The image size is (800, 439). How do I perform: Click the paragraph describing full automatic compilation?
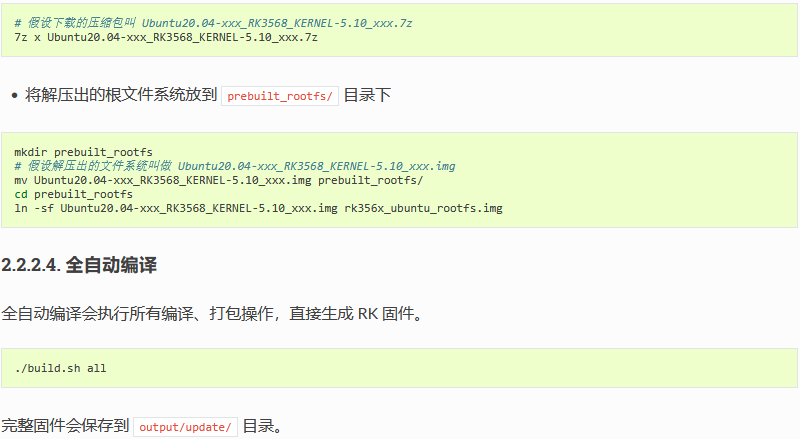click(212, 313)
